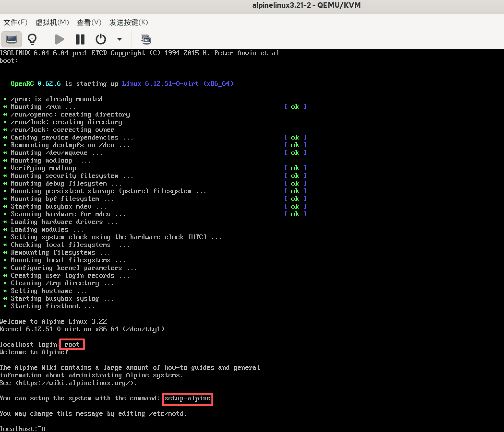The width and height of the screenshot is (504, 432).
Task: Switch to the graphical console monitor view
Action: click(12, 39)
